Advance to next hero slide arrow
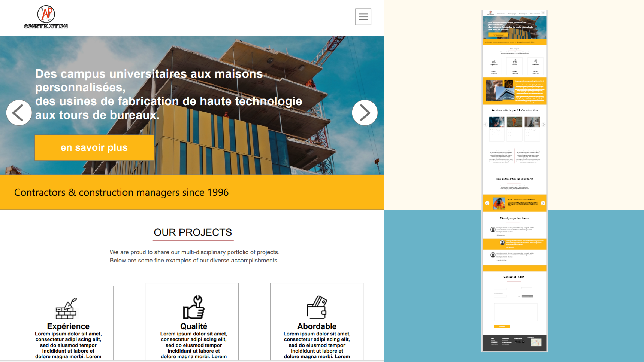Screen dimensions: 644x362 pos(365,113)
